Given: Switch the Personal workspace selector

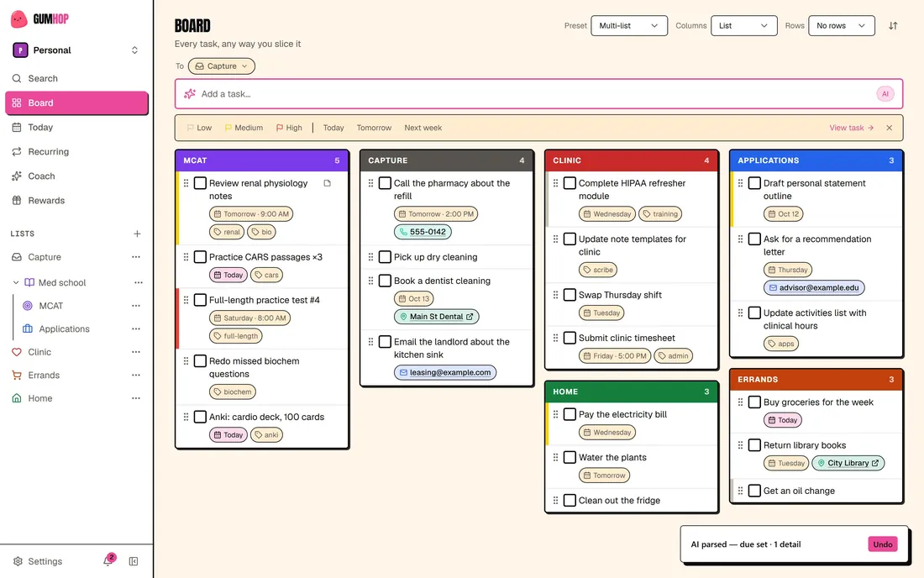Looking at the screenshot, I should pos(76,50).
